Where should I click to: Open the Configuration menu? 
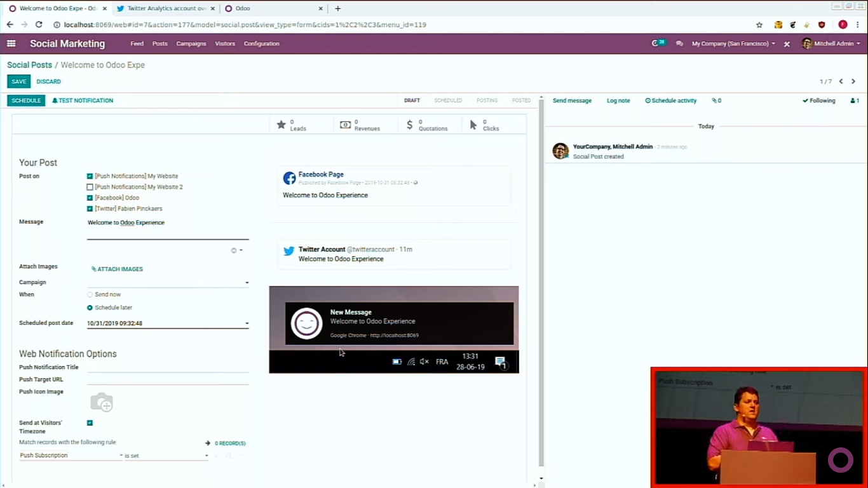(x=262, y=44)
